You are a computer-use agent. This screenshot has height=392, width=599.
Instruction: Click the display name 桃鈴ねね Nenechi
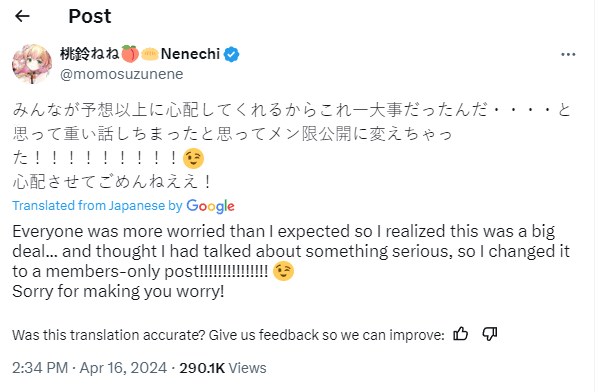tap(140, 54)
